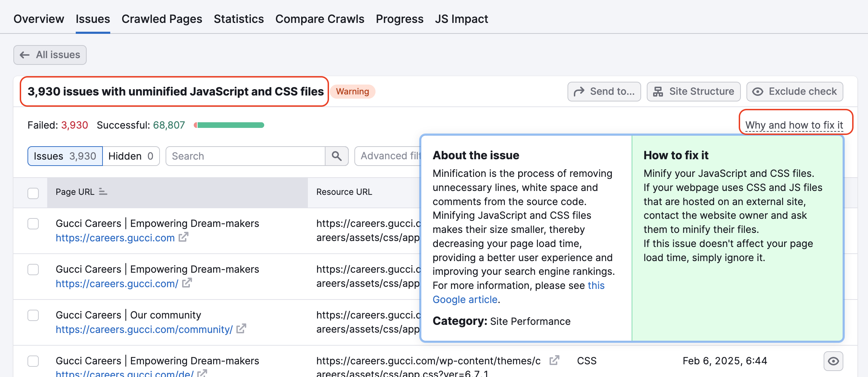Click the external link icon next to the community URL
Screen dimensions: 868x377
pos(241,329)
